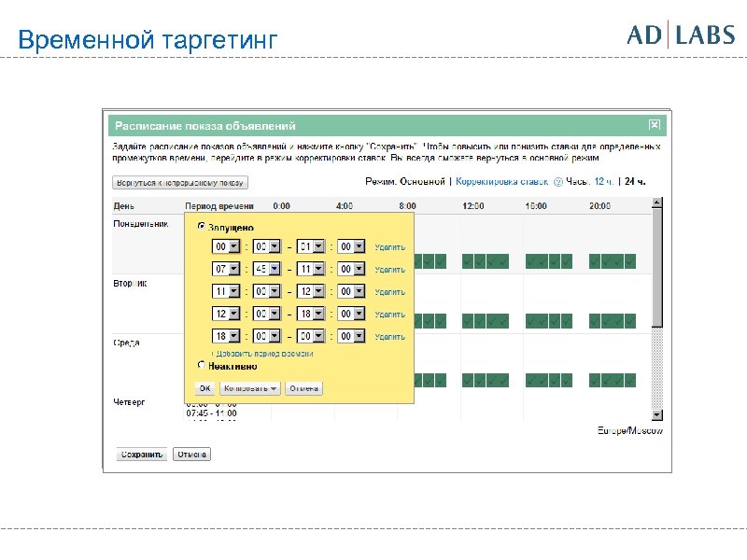
Task: Open start minute dropdown in 00:00–01:00 row
Action: 267,246
